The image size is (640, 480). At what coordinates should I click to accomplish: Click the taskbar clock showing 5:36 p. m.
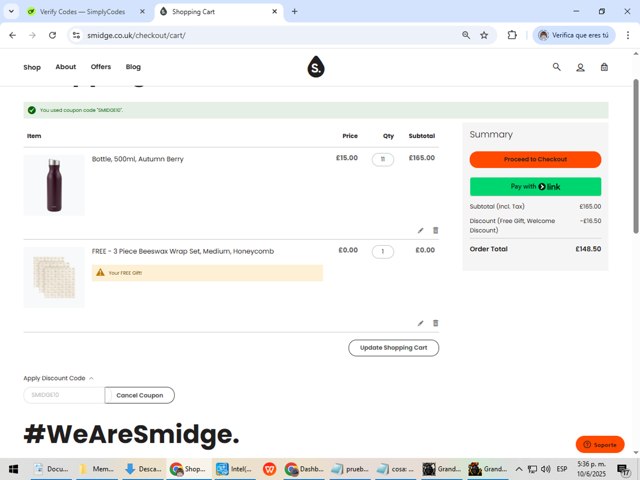[x=591, y=469]
